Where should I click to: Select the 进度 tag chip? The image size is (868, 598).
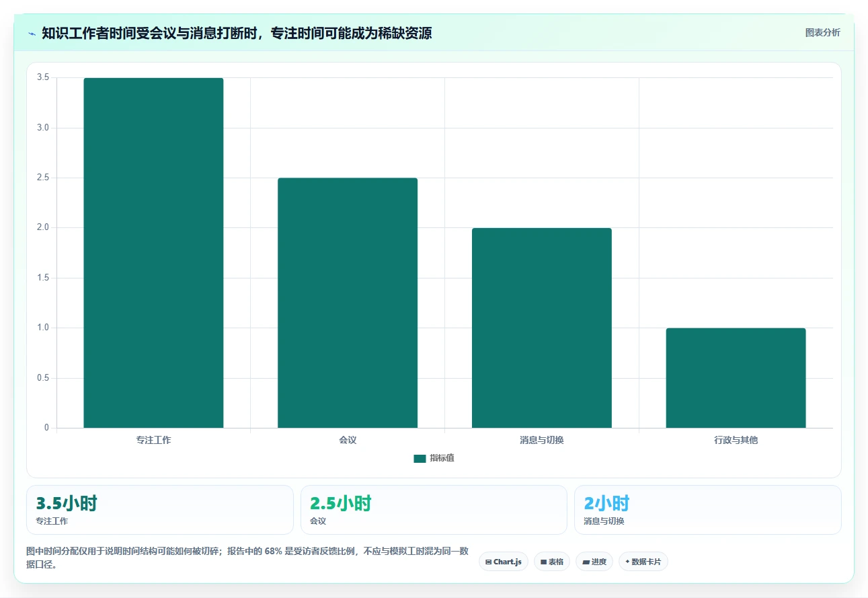click(594, 562)
